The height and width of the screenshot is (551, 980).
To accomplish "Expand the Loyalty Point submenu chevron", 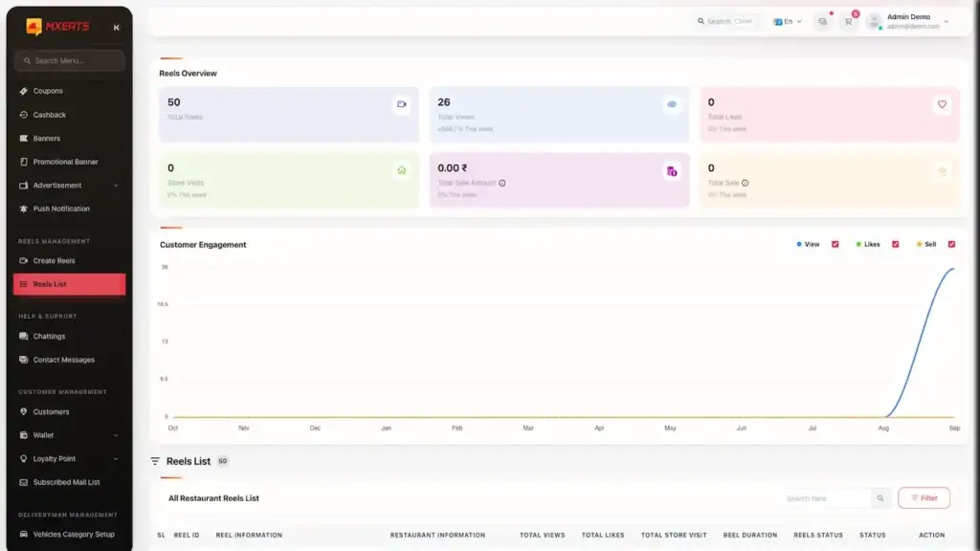I will click(x=116, y=458).
